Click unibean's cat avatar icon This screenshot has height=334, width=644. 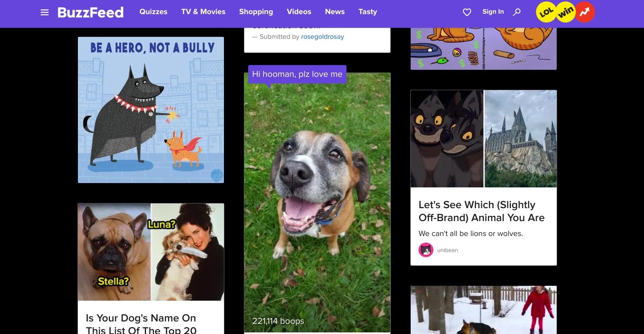click(x=426, y=250)
